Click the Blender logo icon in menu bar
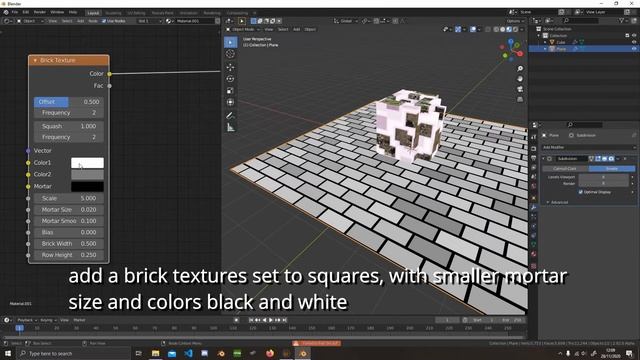 [6, 12]
